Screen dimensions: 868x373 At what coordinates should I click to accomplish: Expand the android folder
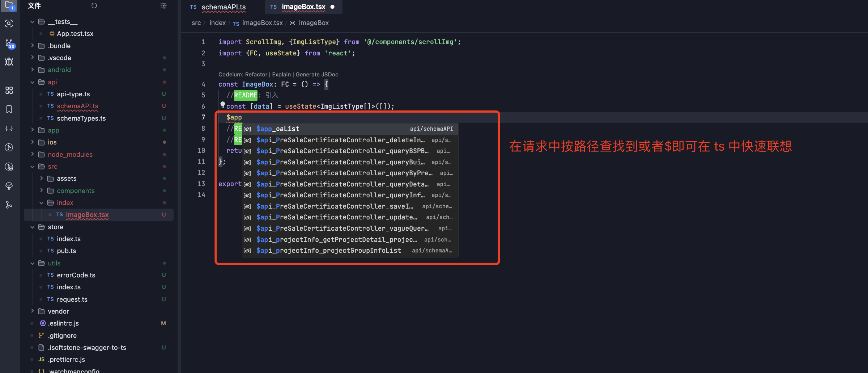[32, 70]
